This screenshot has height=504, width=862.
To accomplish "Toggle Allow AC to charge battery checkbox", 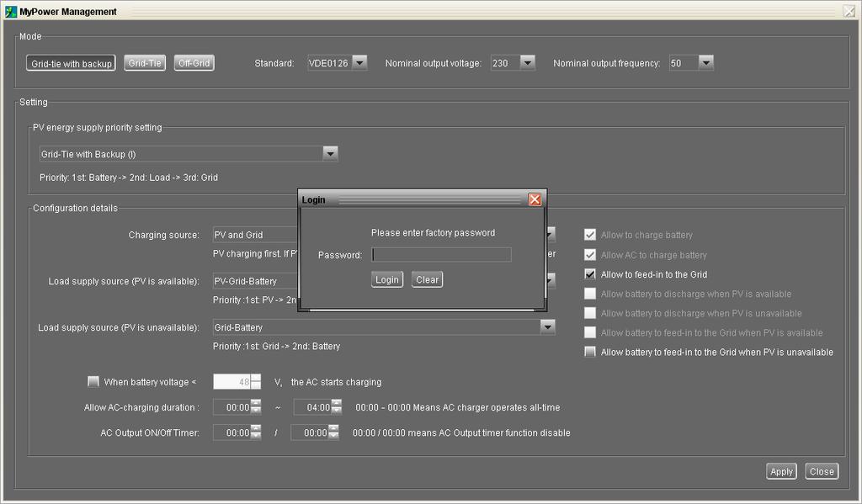I will click(590, 255).
